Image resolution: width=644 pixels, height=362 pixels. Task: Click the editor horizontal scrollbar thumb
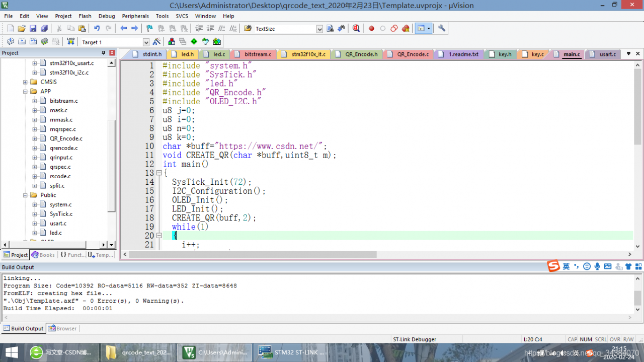[x=253, y=255]
